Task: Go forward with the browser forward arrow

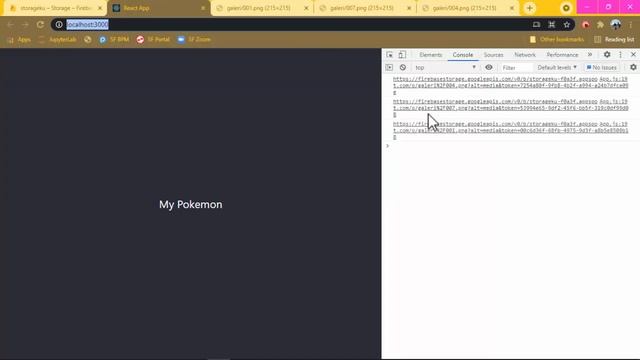Action: [x=25, y=25]
